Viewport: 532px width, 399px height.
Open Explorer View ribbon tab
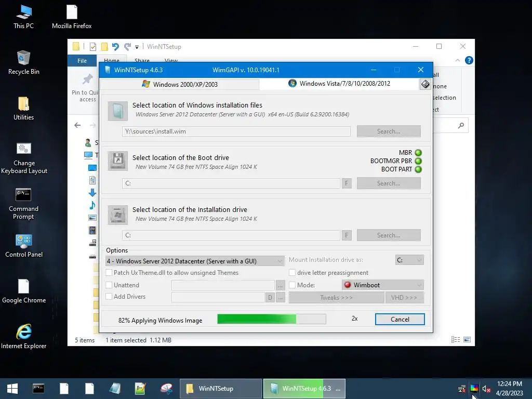(171, 60)
